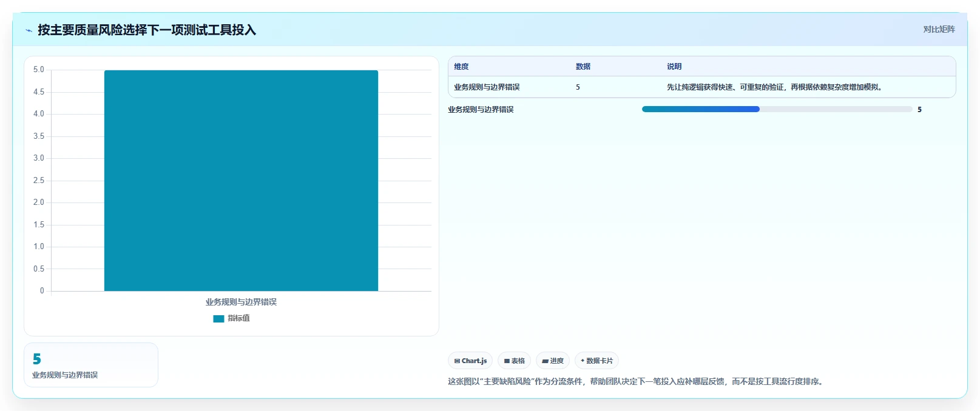This screenshot has height=411, width=980.
Task: Click the footer note starting 这张图以
Action: [x=635, y=381]
